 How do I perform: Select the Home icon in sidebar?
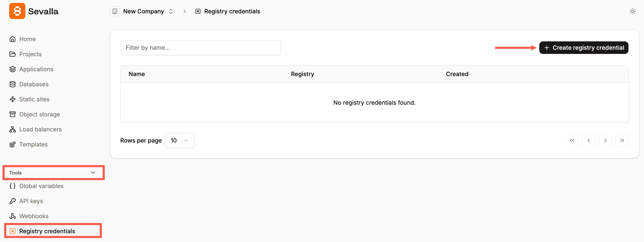(13, 39)
